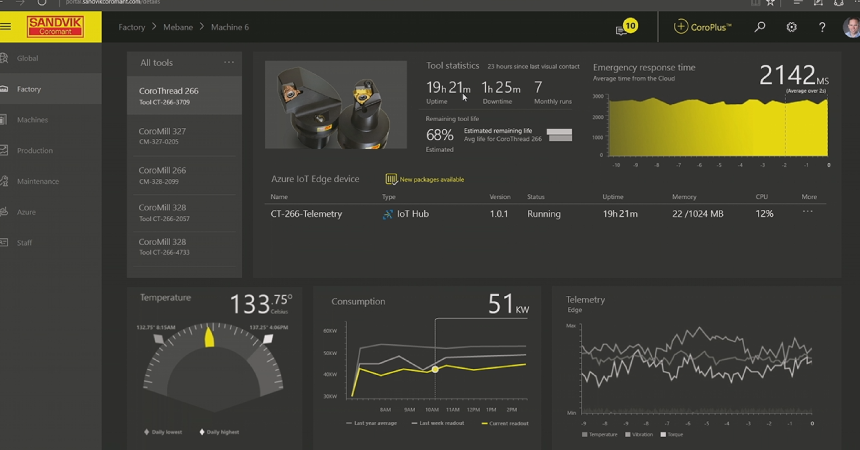Open Production in the sidebar
The width and height of the screenshot is (860, 450).
click(x=35, y=150)
